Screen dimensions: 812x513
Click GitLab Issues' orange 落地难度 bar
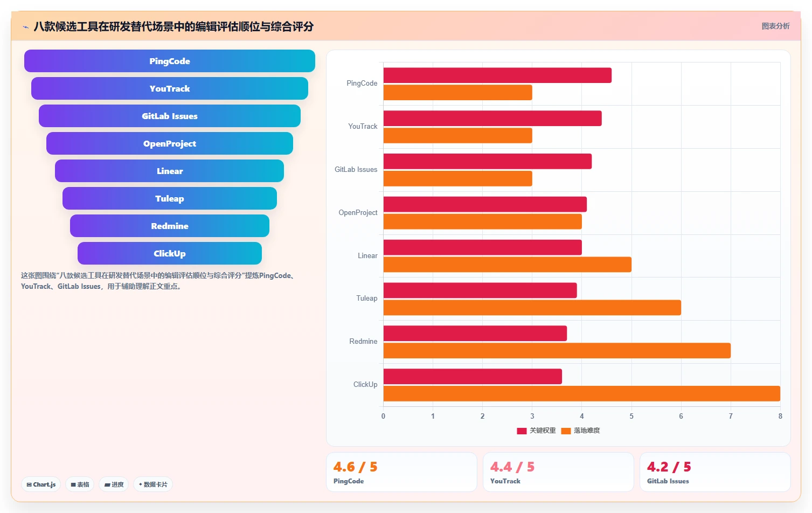(458, 178)
